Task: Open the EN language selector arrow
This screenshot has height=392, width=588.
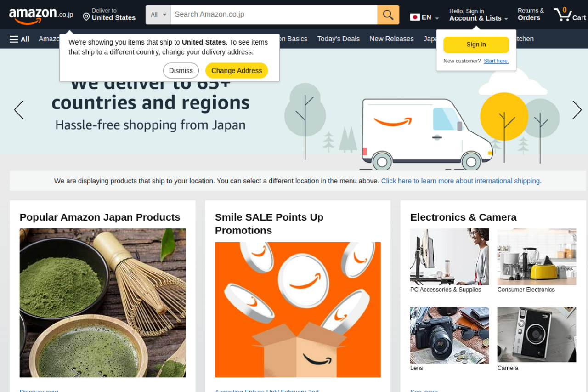Action: pos(437,18)
